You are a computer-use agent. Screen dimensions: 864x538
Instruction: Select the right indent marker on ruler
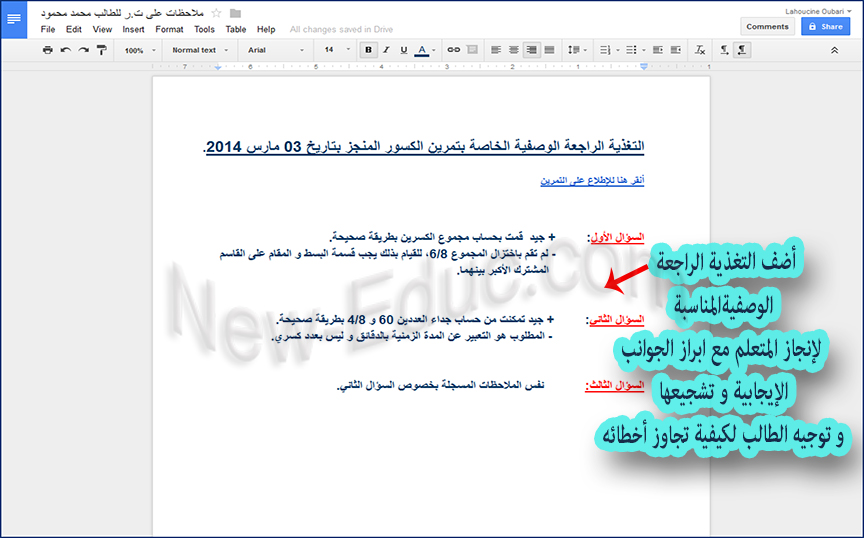coord(644,67)
